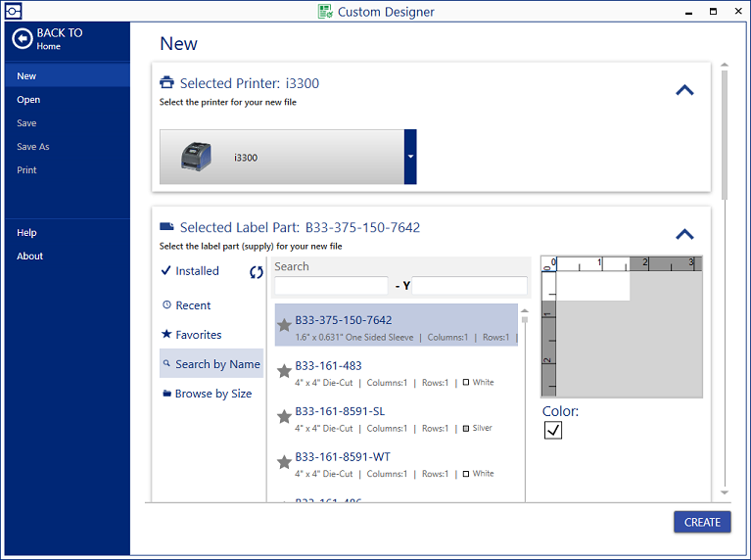Collapse the Selected Label Part section
Screen dimensions: 751x560
click(x=684, y=234)
